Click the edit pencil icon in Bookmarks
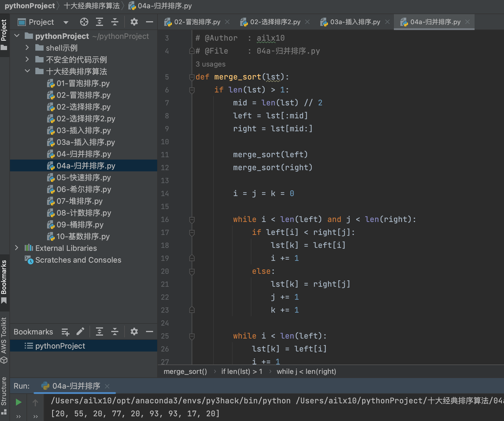 80,331
